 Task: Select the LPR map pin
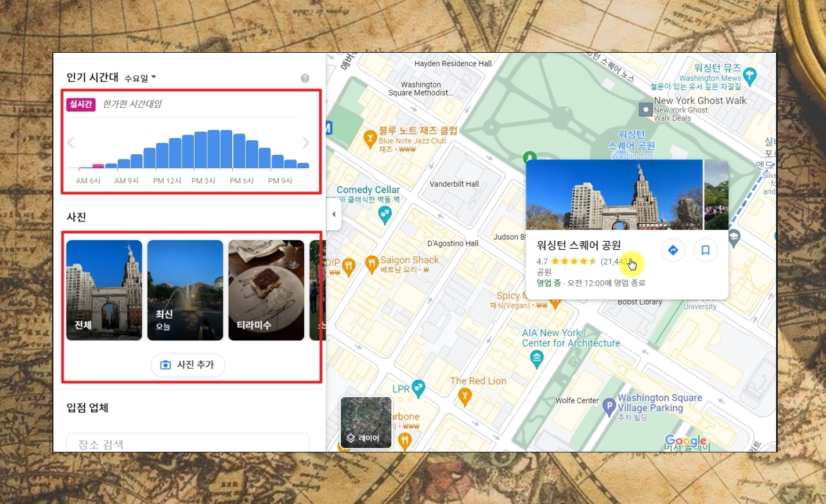418,388
